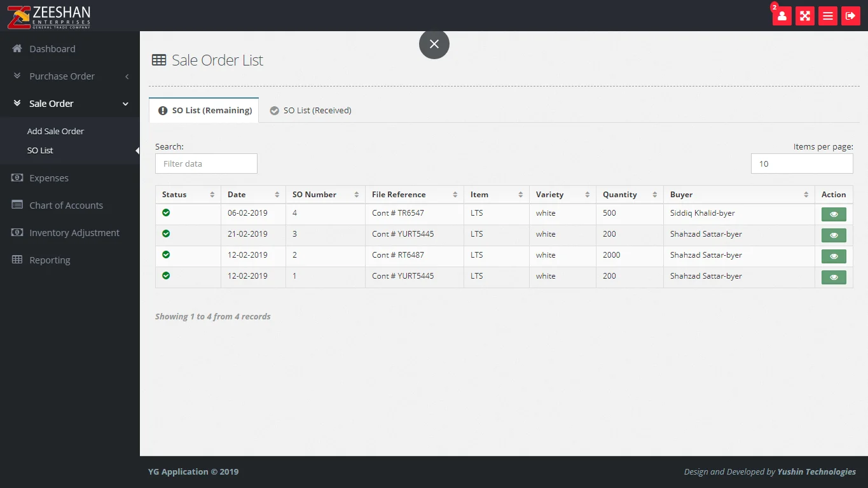Click the red logout icon

coord(850,16)
